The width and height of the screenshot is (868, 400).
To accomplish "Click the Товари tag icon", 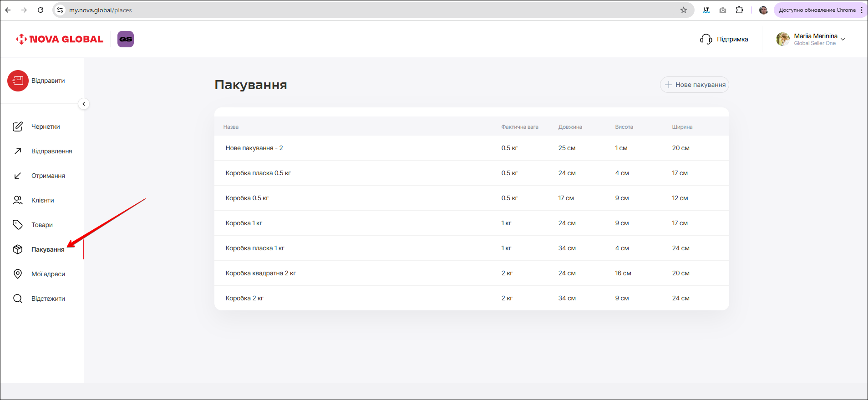I will [18, 225].
